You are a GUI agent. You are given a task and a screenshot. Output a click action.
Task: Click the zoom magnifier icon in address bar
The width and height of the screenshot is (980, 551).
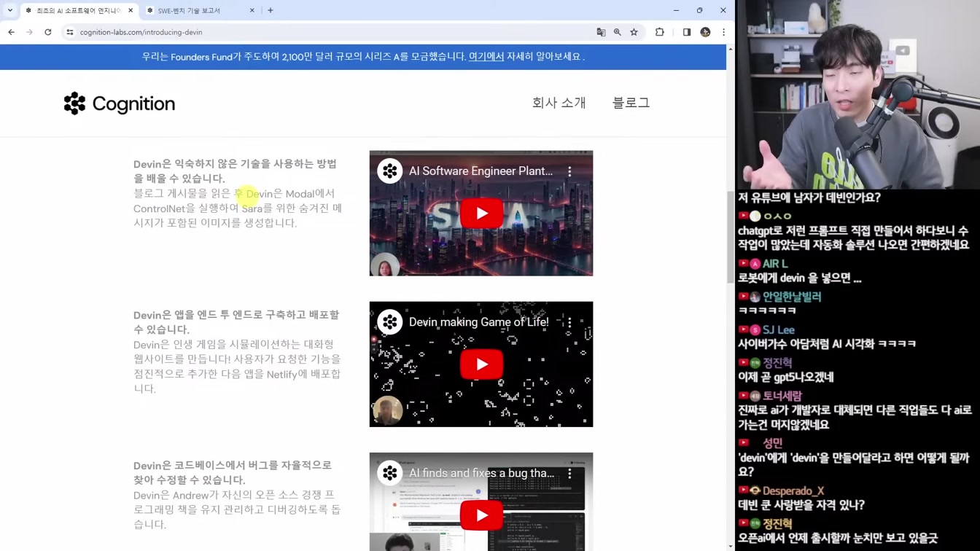point(618,32)
